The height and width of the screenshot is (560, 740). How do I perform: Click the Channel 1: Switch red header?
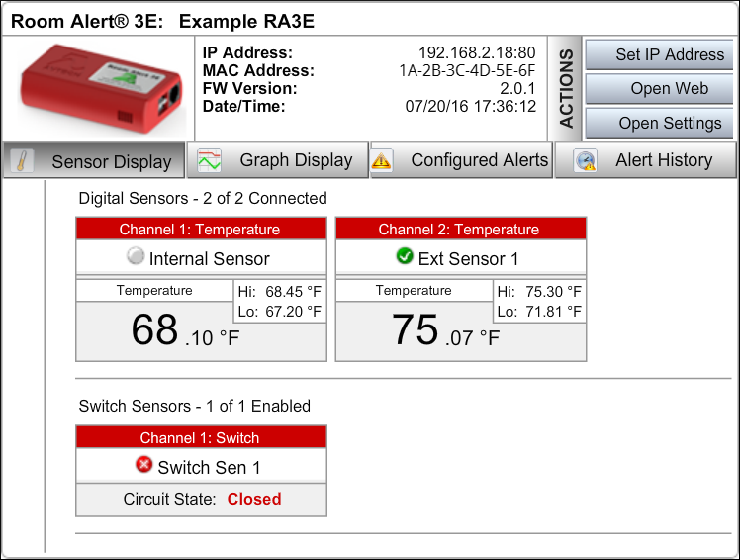200,438
